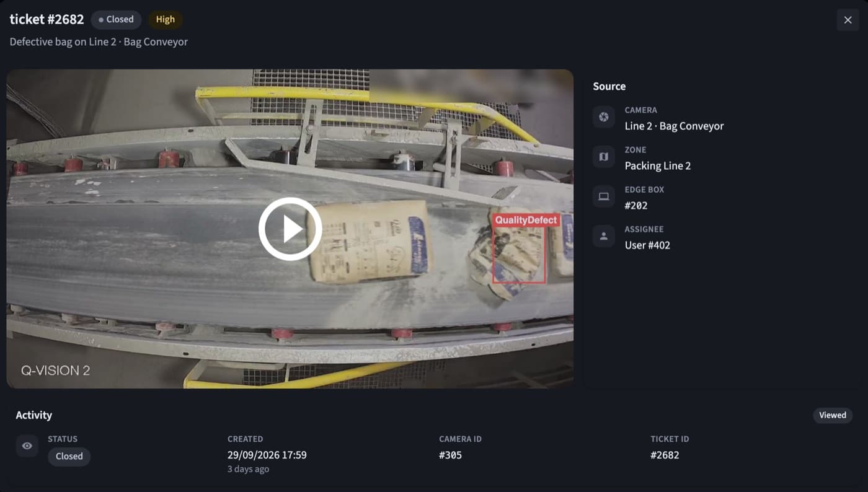Screen dimensions: 868x492
Task: Click the Closed status pill under Status
Action: (x=69, y=456)
